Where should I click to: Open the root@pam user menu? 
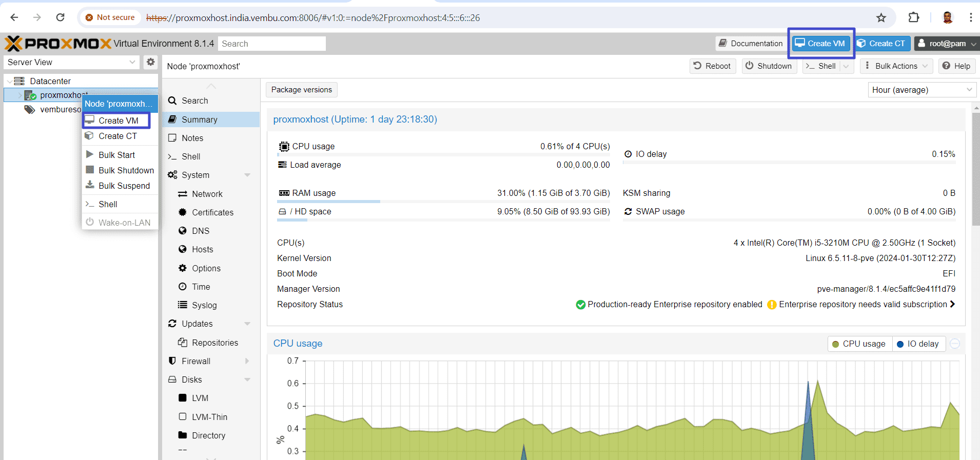(947, 44)
